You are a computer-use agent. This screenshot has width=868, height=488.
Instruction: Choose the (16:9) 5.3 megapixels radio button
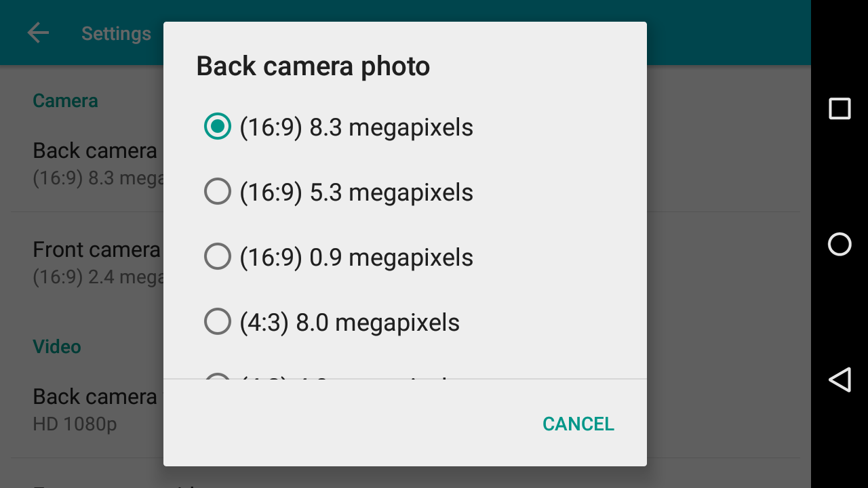pyautogui.click(x=218, y=192)
